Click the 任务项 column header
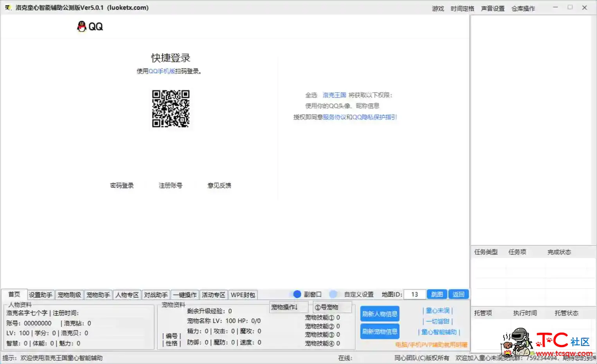The image size is (597, 364). [x=517, y=252]
